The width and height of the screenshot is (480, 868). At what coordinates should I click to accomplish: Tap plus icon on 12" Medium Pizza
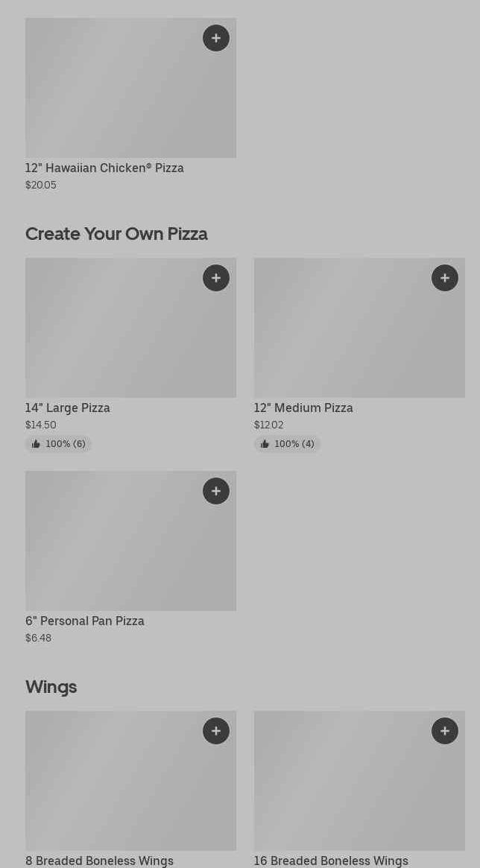[x=445, y=278]
